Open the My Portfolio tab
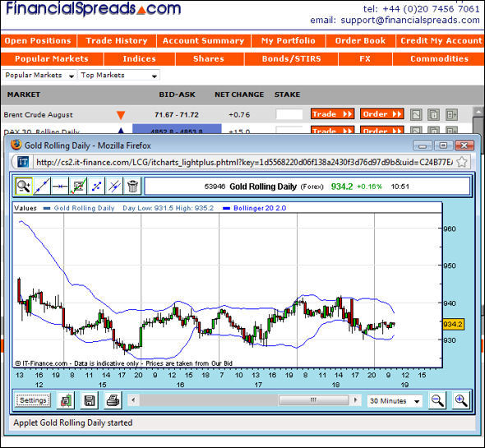The image size is (485, 448). pos(289,41)
